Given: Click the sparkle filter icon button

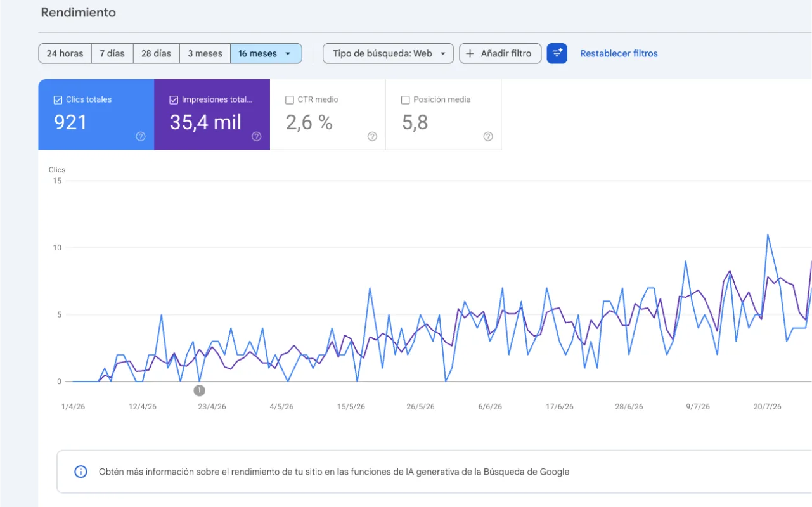Looking at the screenshot, I should tap(557, 53).
